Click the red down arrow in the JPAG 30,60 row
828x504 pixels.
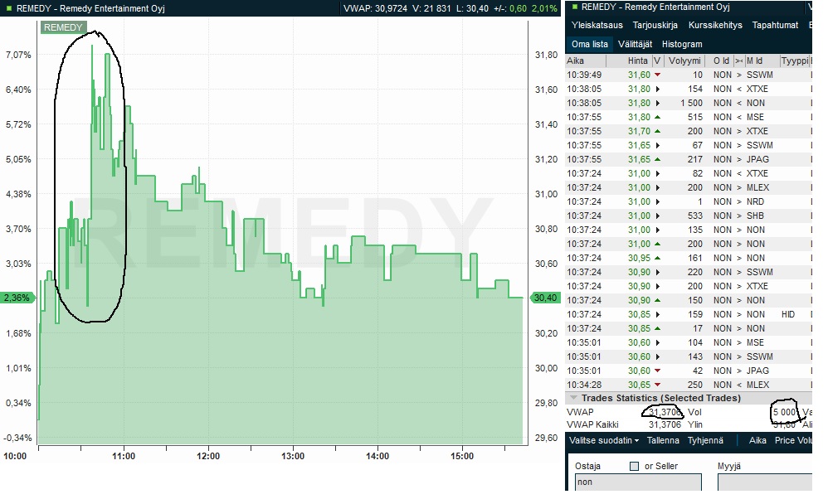[657, 371]
